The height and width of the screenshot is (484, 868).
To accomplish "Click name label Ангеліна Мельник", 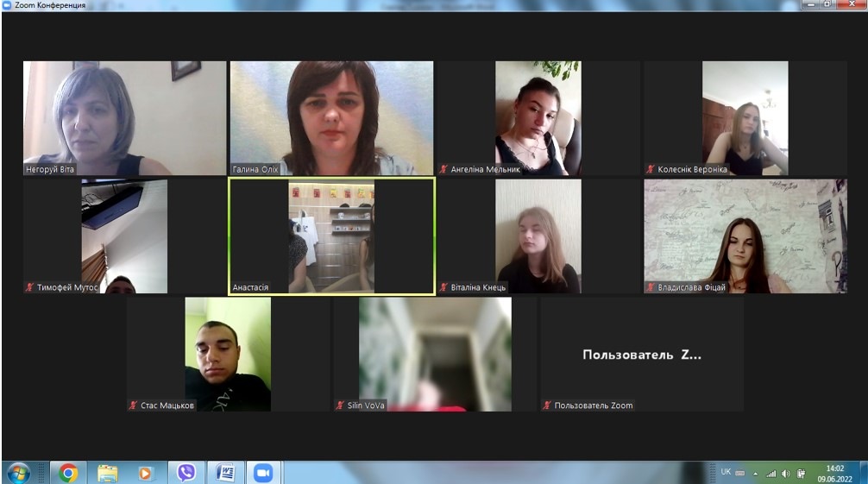I will (x=486, y=169).
